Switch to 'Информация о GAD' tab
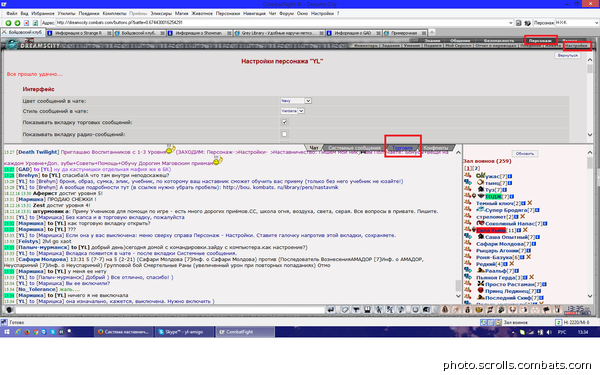600x375 pixels. [353, 33]
